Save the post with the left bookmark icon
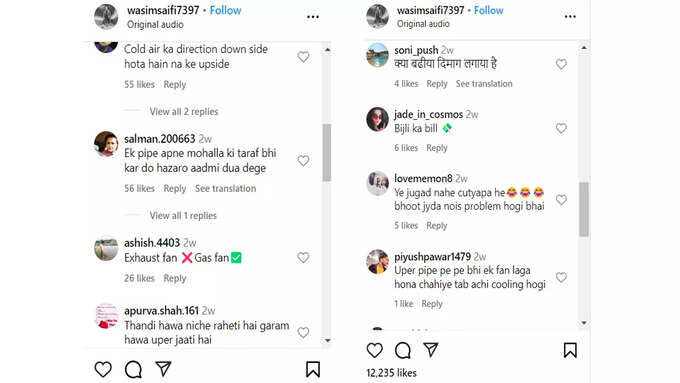Viewport: 680px width, 383px height. point(313,370)
